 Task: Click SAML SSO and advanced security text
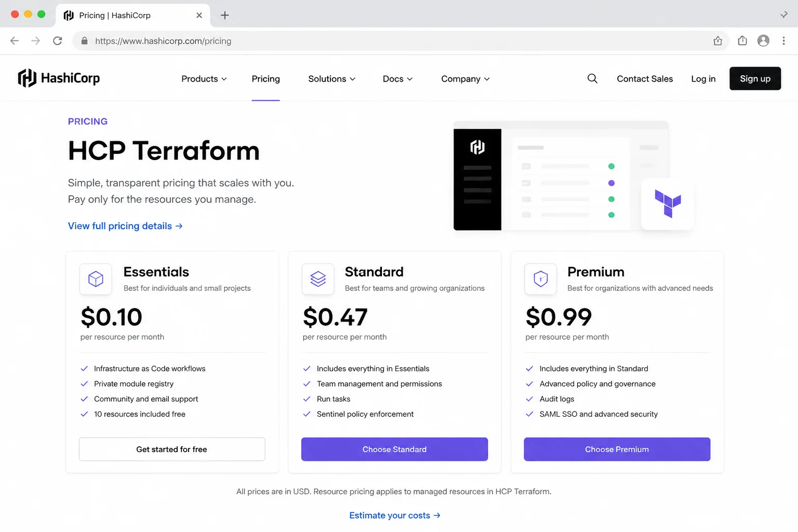pos(598,414)
